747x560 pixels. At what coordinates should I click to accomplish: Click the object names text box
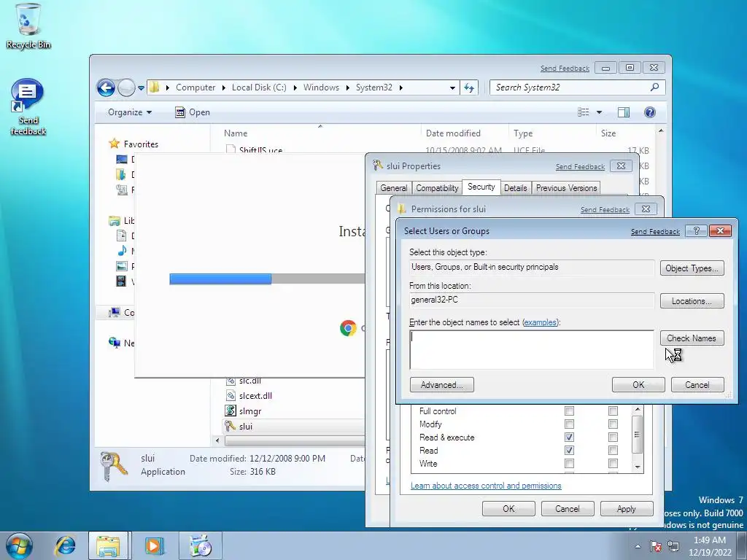point(532,350)
